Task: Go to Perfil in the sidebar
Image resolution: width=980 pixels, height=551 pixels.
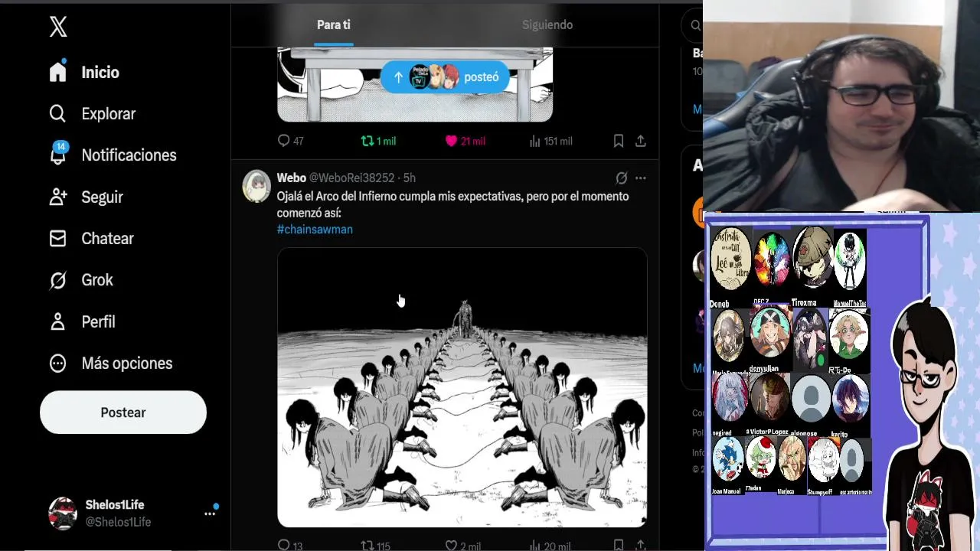Action: (82, 321)
